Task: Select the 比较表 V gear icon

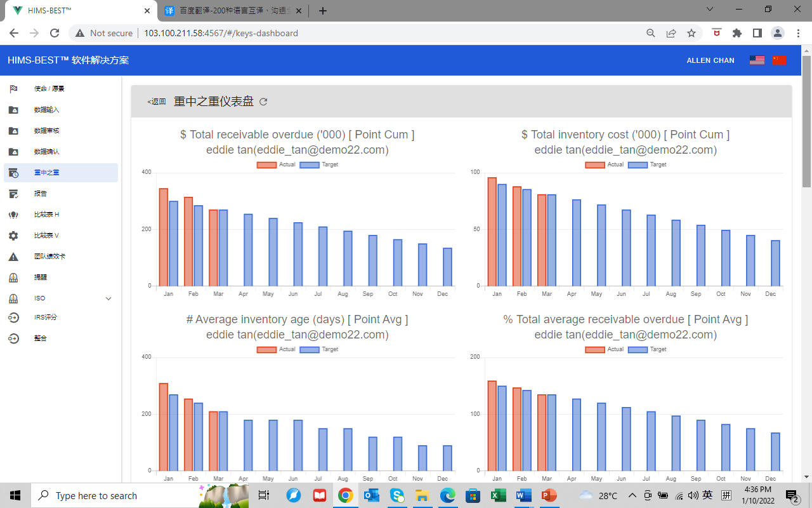Action: tap(13, 236)
